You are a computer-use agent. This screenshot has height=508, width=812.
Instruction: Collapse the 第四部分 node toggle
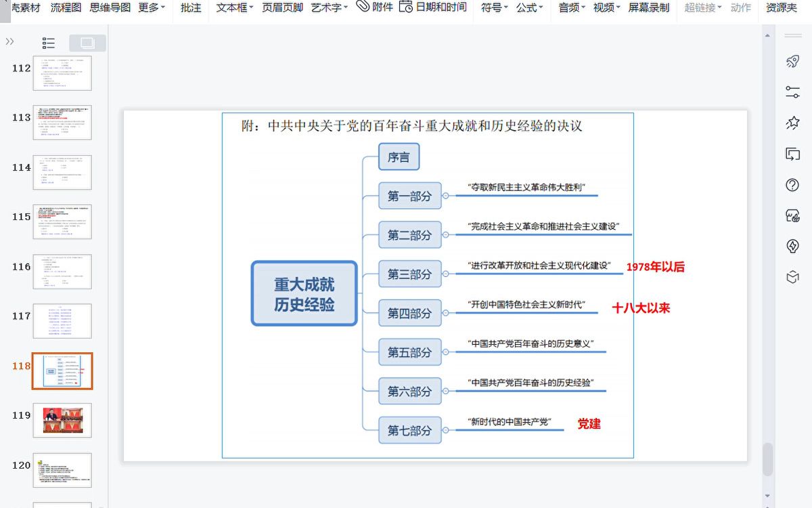[446, 313]
